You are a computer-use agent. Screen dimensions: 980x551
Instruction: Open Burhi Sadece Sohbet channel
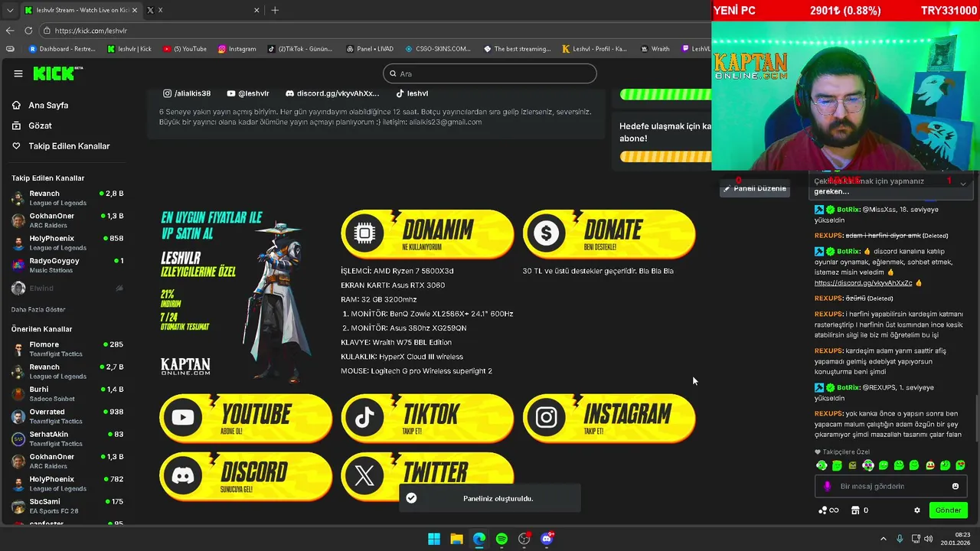(x=67, y=394)
